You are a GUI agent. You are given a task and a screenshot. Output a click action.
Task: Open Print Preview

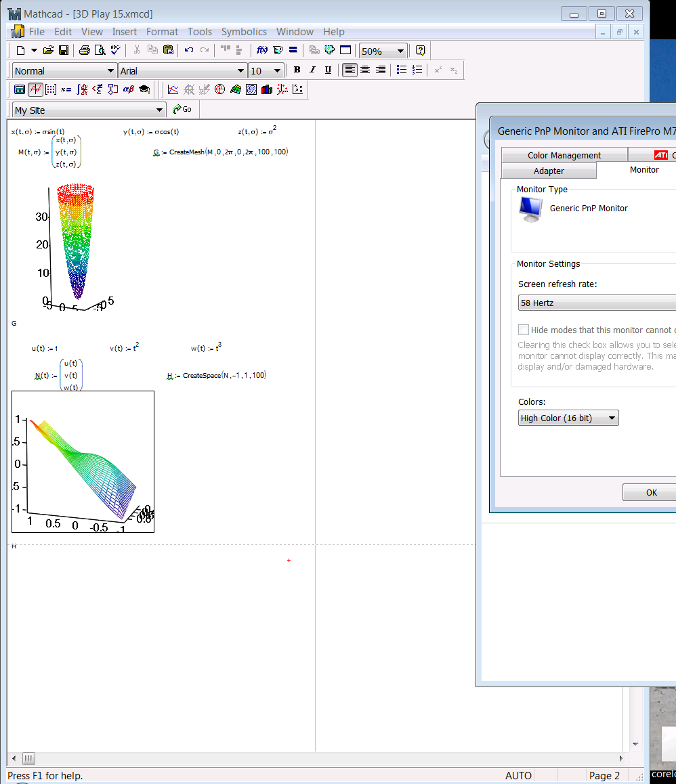100,51
